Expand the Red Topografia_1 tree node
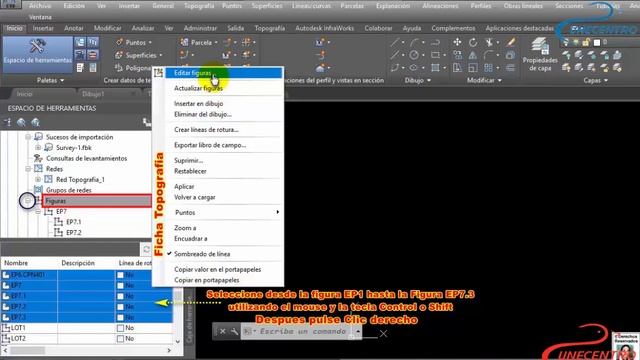The image size is (640, 360). point(38,179)
